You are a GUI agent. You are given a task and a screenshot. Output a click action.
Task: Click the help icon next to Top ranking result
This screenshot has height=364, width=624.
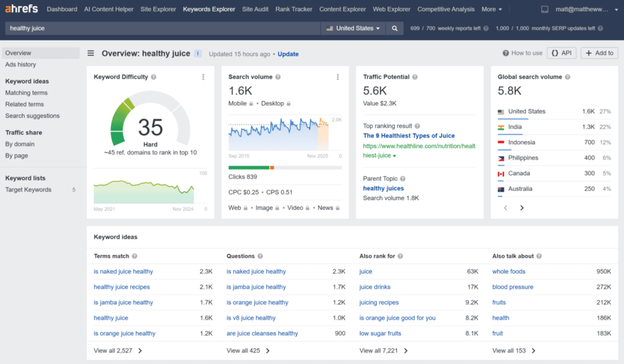[417, 126]
